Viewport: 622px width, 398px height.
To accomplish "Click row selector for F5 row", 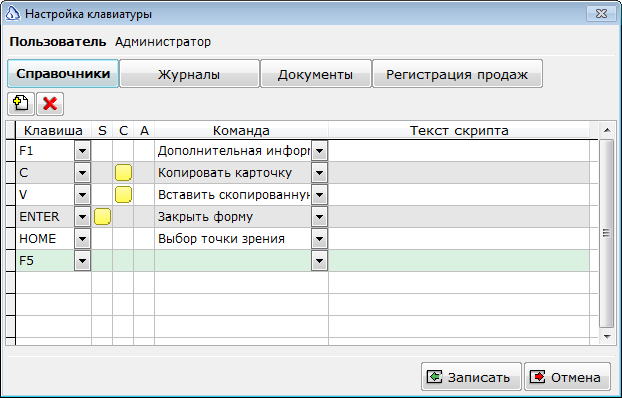I will click(x=11, y=261).
